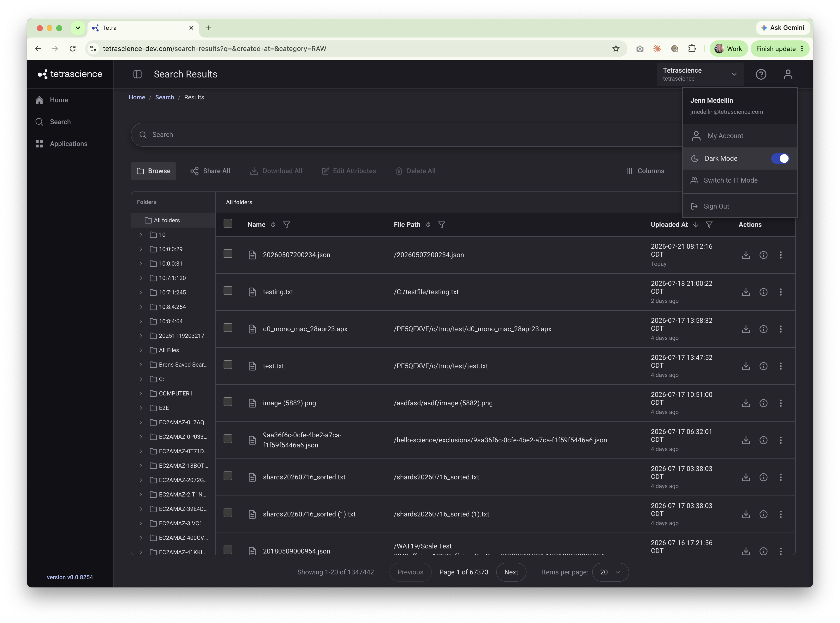Image resolution: width=840 pixels, height=623 pixels.
Task: Sort by Uploaded At descending arrow
Action: click(695, 224)
